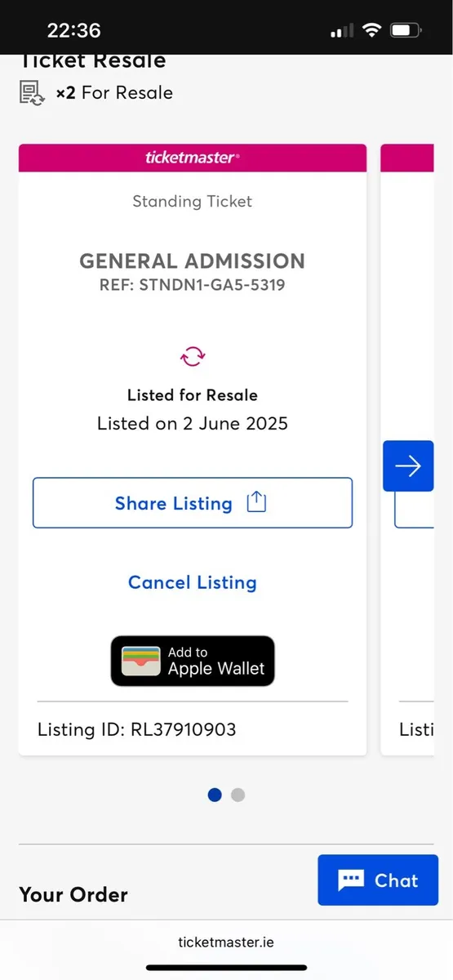Image resolution: width=453 pixels, height=980 pixels.
Task: Open the Your Order section
Action: coord(73,894)
